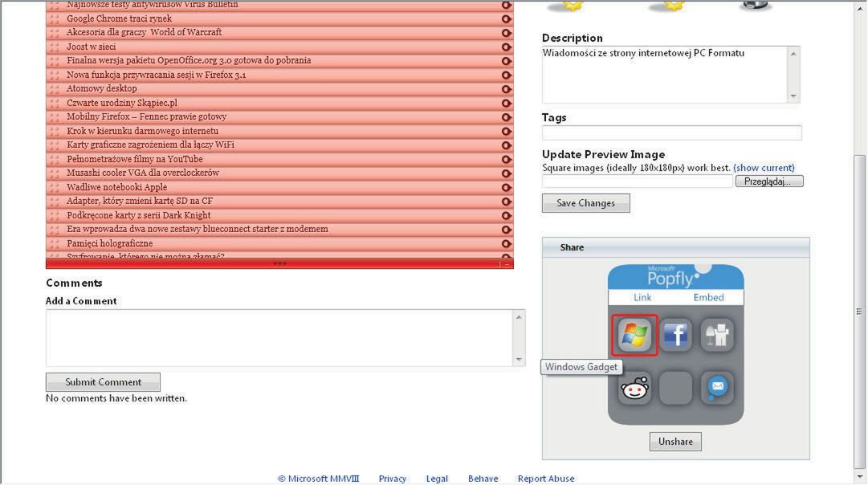
Task: Click arrow icon for OpenOffice.org 3.0 row
Action: pos(506,61)
